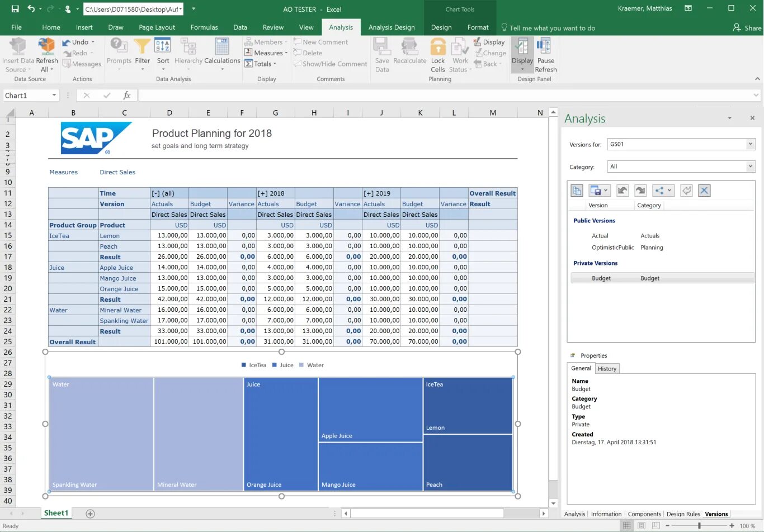
Task: Close the Analysis side panel
Action: click(x=752, y=118)
